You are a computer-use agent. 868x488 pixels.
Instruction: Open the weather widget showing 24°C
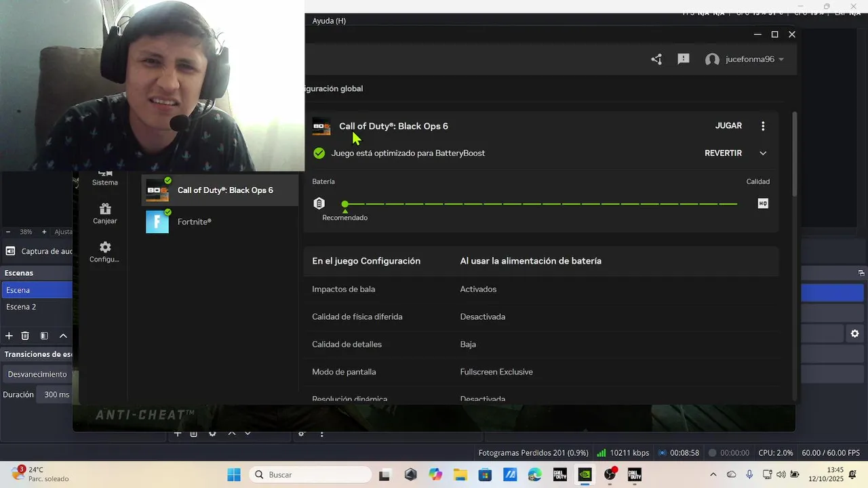pyautogui.click(x=39, y=474)
